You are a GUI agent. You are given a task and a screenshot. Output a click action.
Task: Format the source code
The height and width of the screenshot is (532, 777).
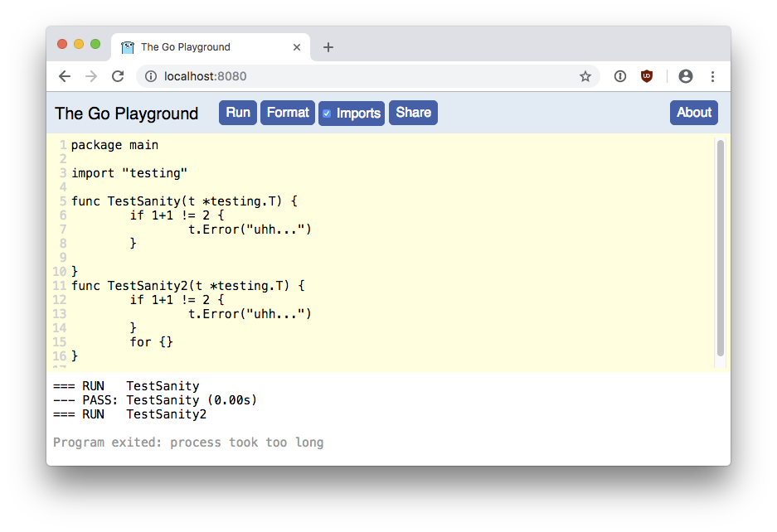tap(288, 113)
